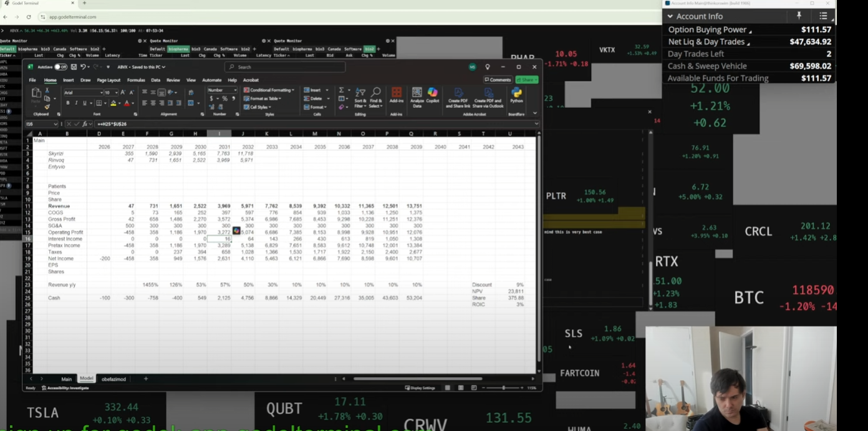Decrease font size with the smaller A

(131, 92)
